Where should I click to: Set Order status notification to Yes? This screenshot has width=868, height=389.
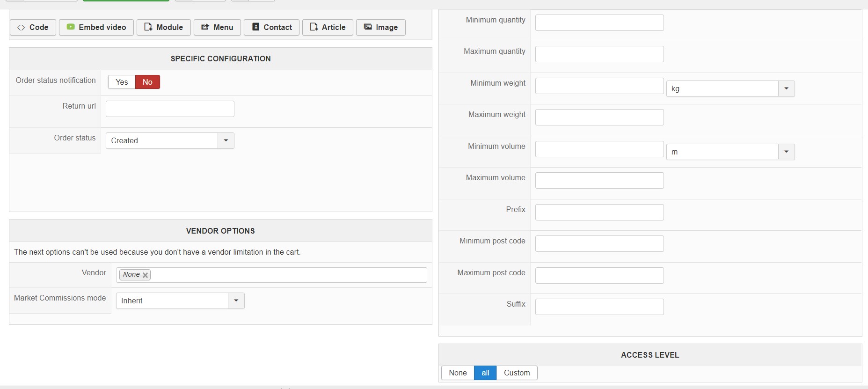click(x=122, y=82)
